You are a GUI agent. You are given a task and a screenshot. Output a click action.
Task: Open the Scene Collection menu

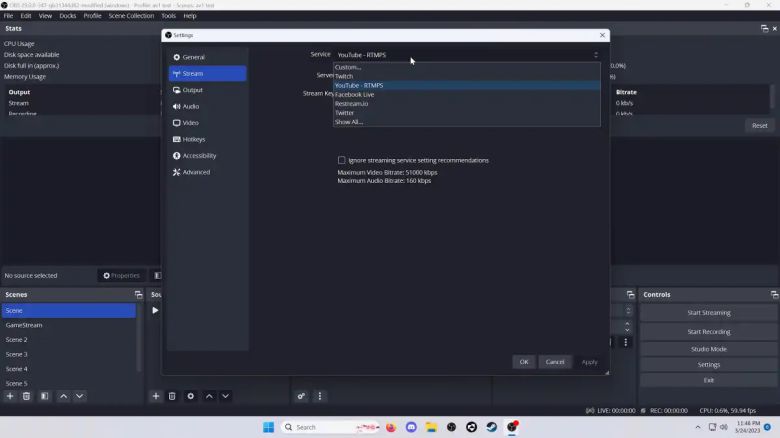131,16
